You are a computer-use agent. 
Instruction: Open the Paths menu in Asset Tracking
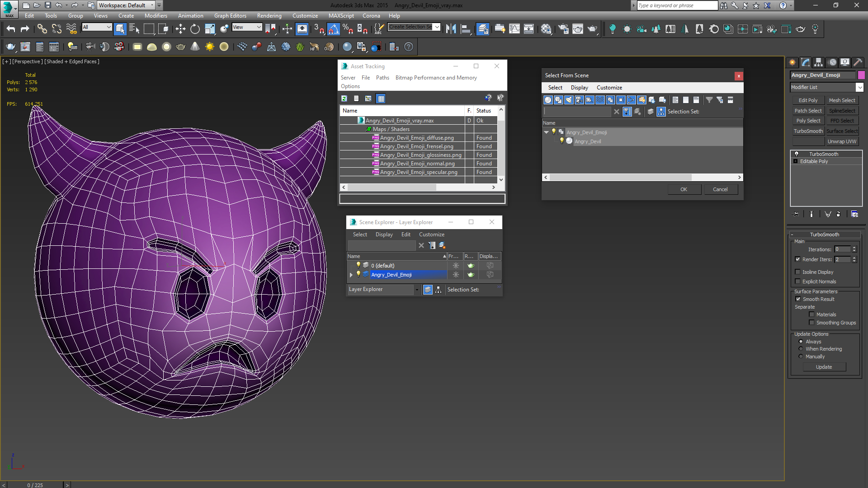coord(382,78)
